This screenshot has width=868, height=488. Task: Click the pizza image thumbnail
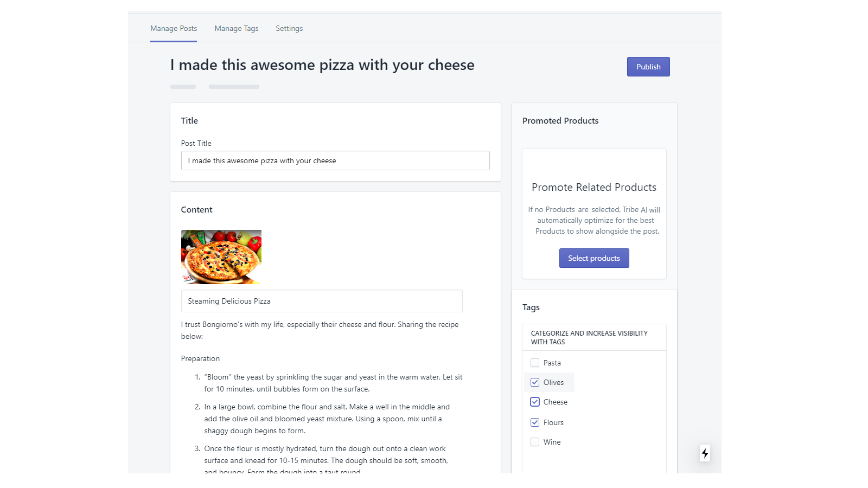tap(221, 257)
